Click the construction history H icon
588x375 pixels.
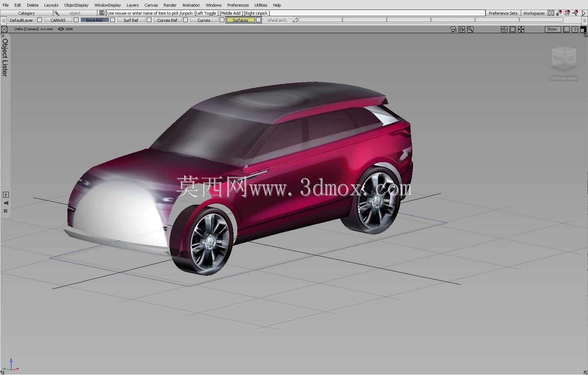pos(551,13)
